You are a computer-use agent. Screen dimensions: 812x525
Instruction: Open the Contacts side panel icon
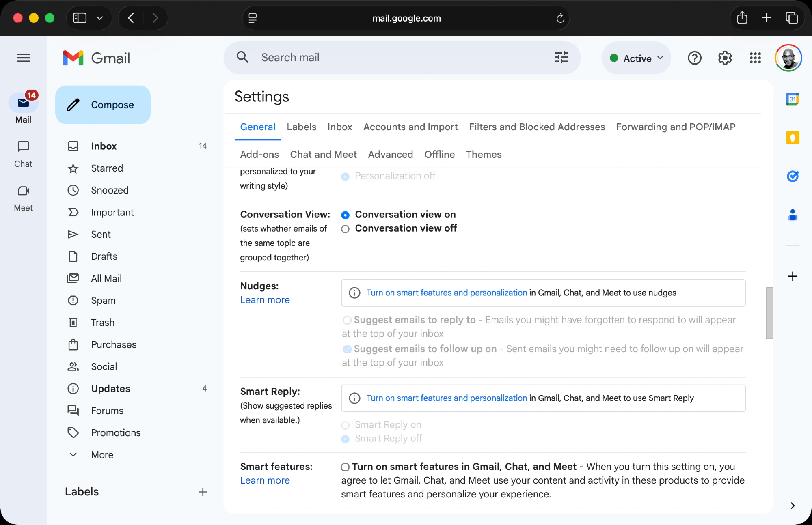tap(792, 215)
